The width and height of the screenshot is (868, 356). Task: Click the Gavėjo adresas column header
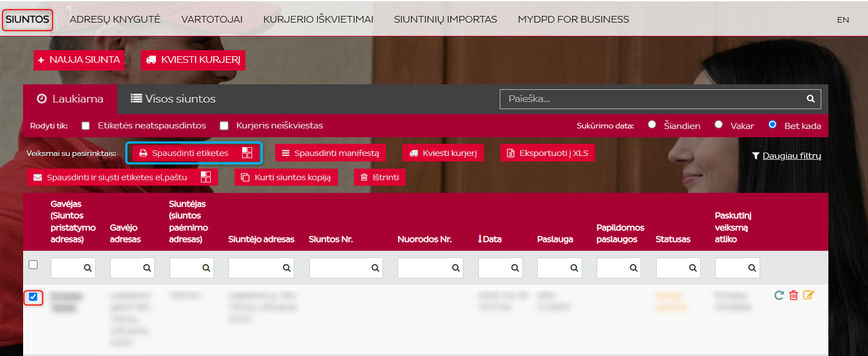coord(125,233)
